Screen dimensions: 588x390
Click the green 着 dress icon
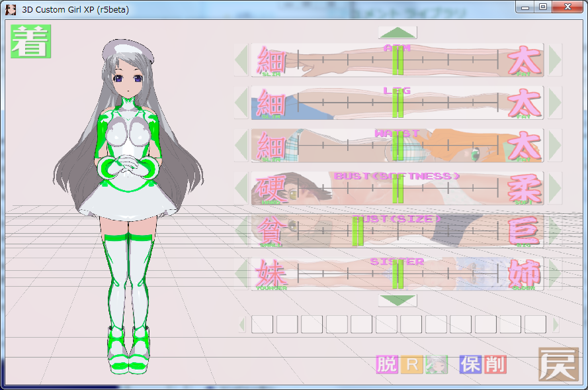pos(30,42)
